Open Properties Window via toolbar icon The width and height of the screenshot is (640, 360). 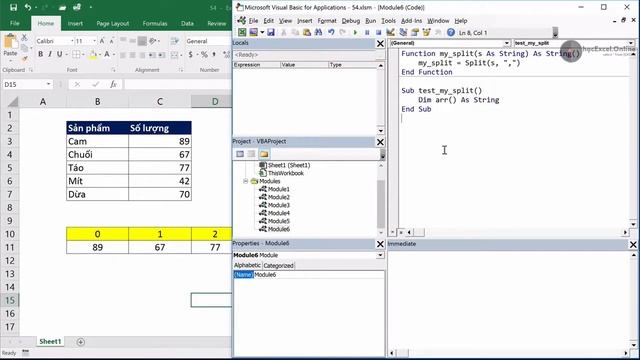(415, 32)
